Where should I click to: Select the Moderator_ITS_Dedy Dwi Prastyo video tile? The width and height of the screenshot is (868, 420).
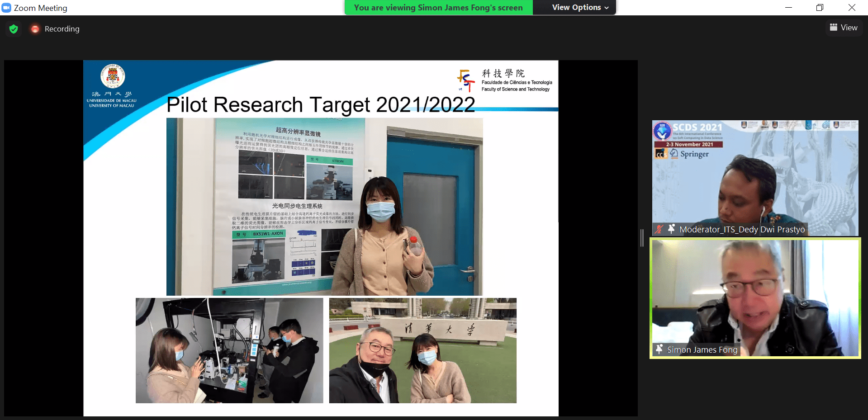coord(754,177)
